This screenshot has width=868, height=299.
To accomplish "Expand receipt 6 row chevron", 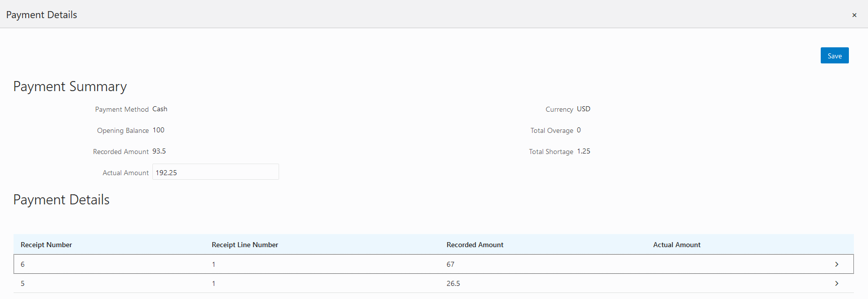I will [x=836, y=264].
